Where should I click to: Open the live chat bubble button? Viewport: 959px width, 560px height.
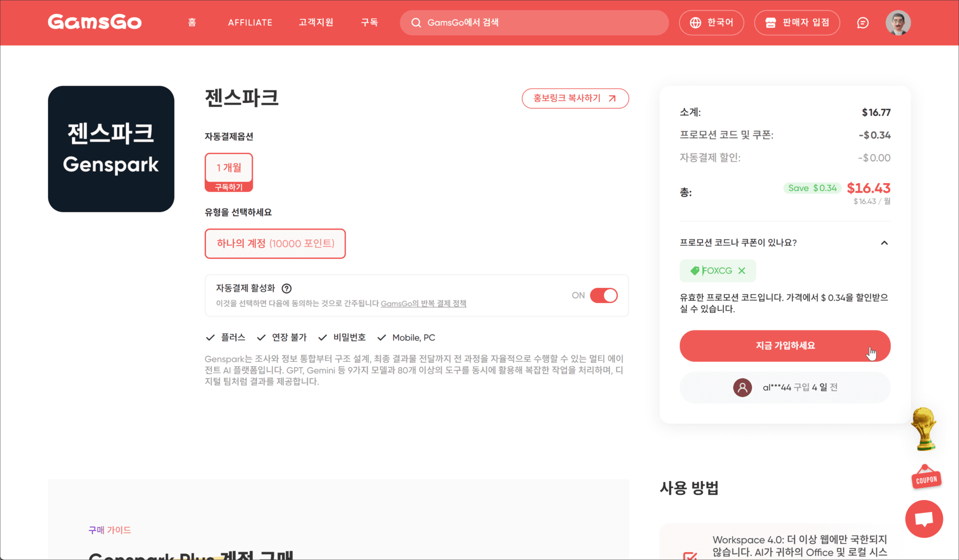[924, 519]
